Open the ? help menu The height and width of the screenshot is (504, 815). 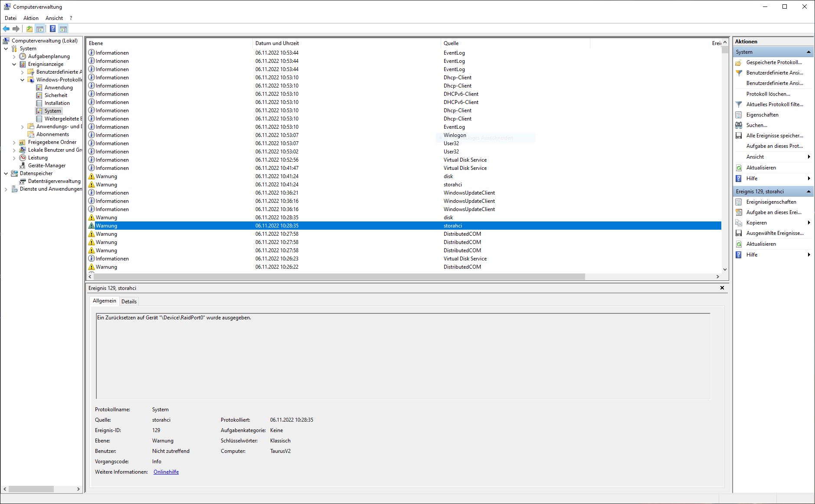coord(71,18)
